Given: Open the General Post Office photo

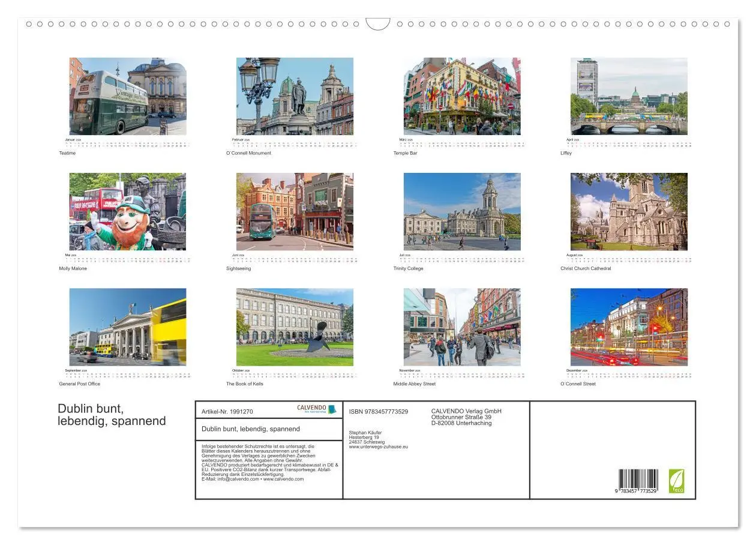Looking at the screenshot, I should [x=127, y=327].
